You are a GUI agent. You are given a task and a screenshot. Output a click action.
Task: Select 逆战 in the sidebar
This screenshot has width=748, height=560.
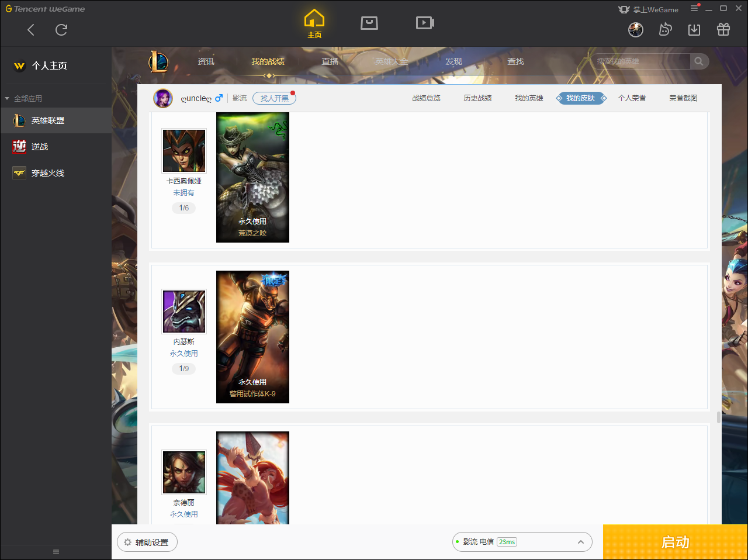[56, 147]
